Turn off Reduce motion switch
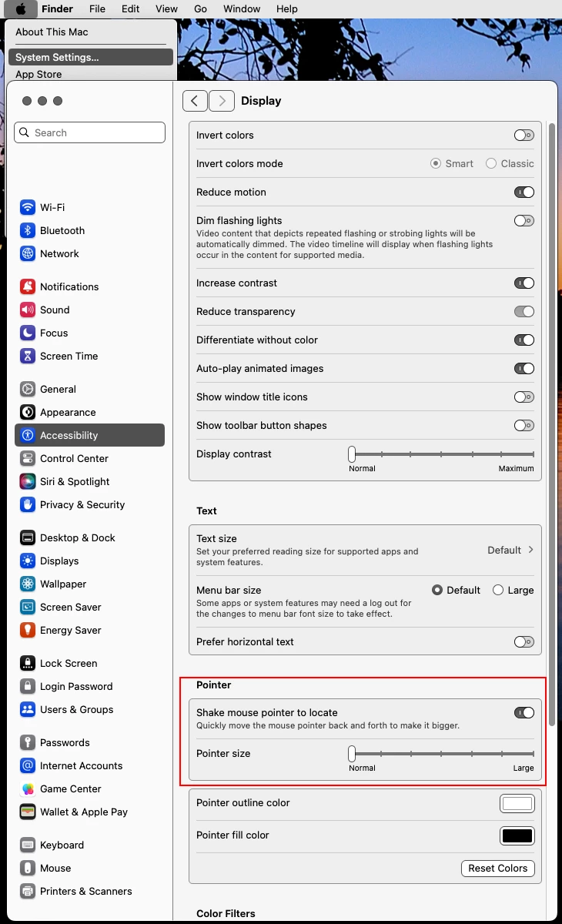 pos(524,192)
